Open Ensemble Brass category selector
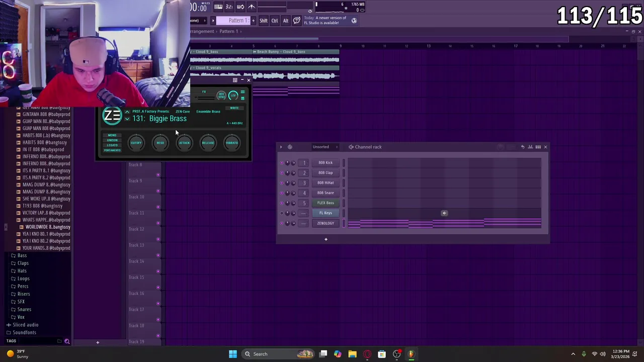Viewport: 644px width, 362px height. pos(208,112)
